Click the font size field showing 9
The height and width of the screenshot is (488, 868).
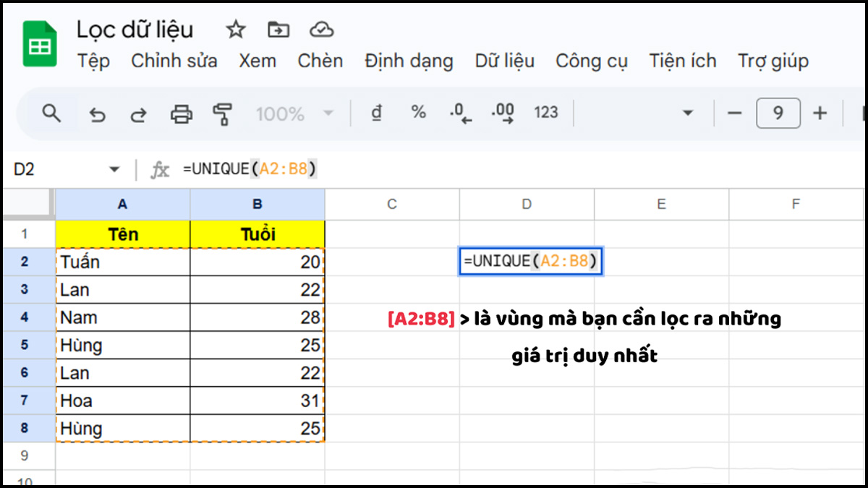(778, 113)
